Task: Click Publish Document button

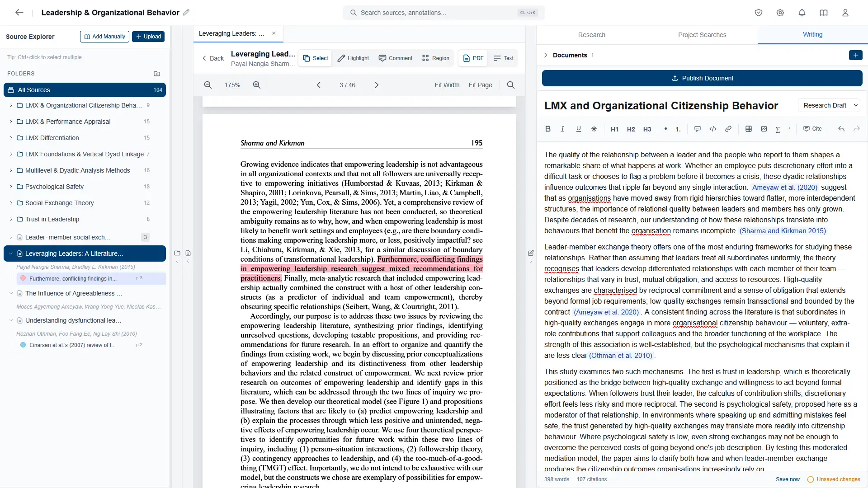Action: [702, 78]
